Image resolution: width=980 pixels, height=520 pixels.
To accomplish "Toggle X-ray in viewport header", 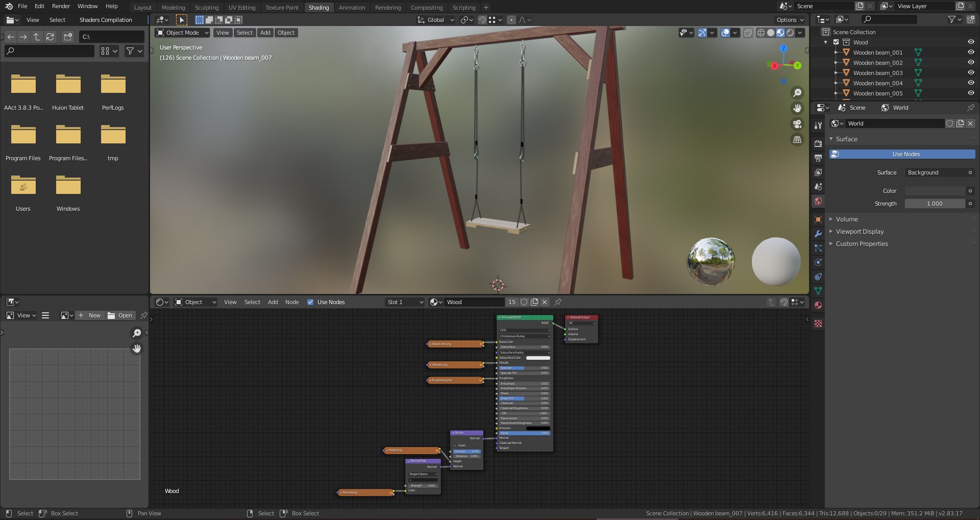I will click(748, 33).
